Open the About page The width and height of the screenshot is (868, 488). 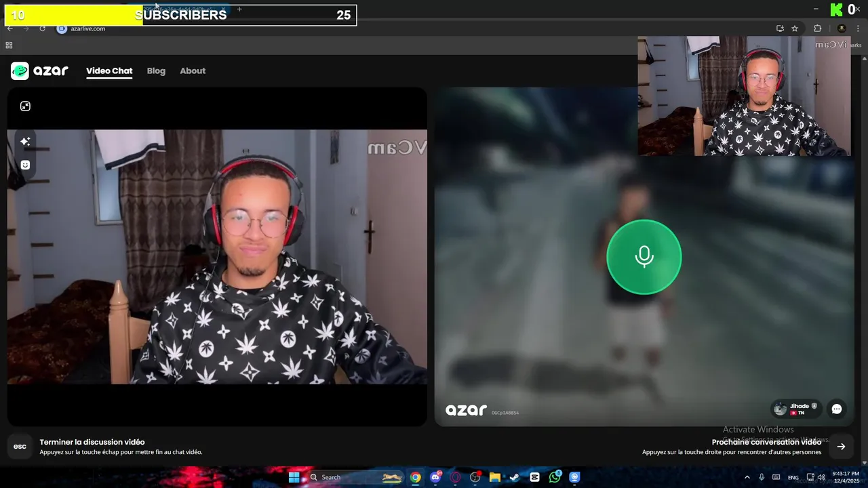[193, 70]
